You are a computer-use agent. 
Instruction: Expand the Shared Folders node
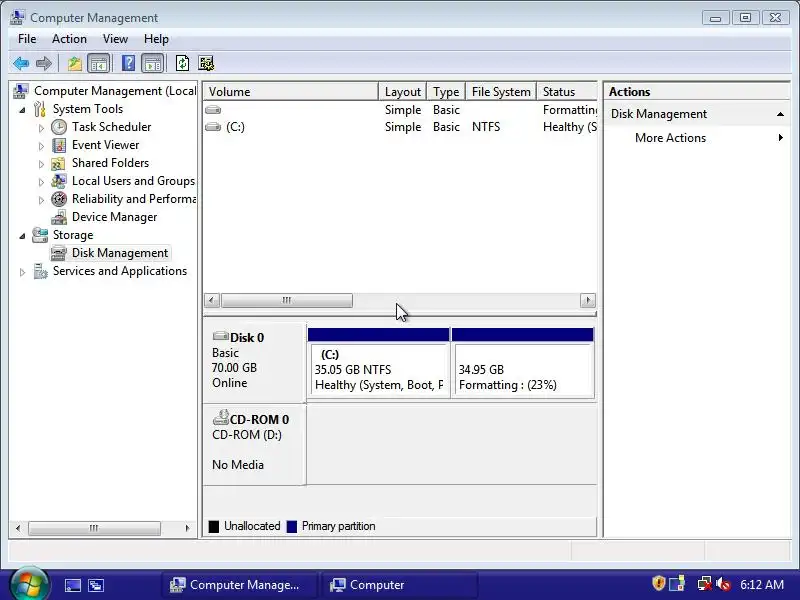coord(41,164)
